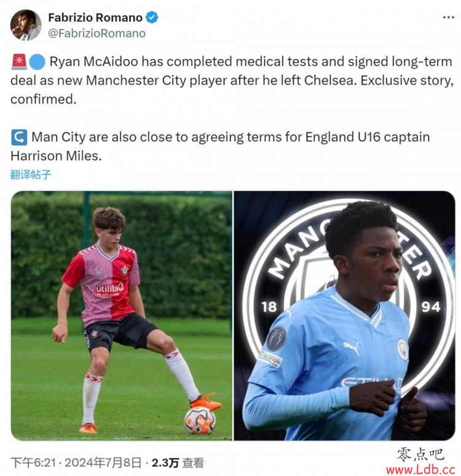Open the left photo of the Southampton player
This screenshot has width=461, height=476.
tap(122, 316)
